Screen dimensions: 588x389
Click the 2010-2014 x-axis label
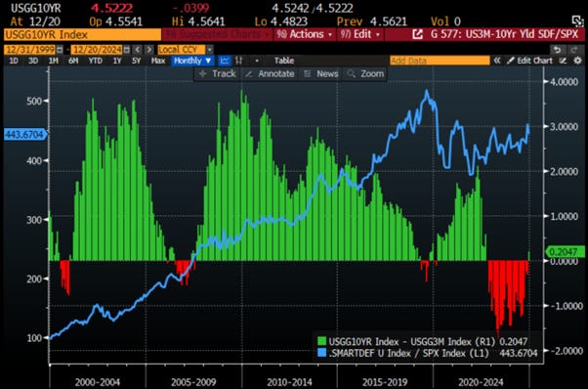pyautogui.click(x=289, y=382)
